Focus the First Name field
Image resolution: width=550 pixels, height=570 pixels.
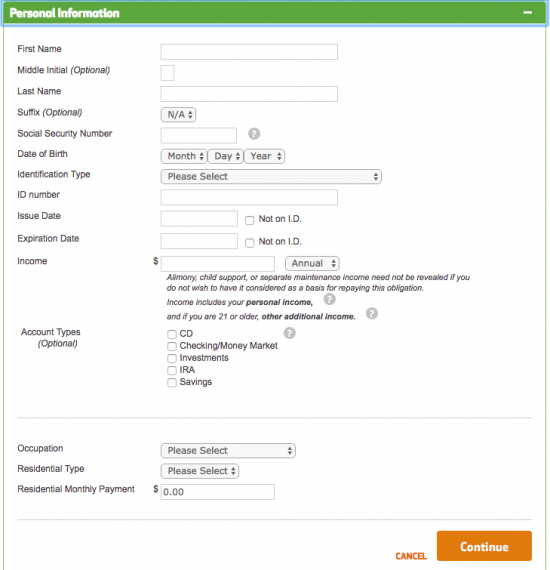tap(249, 52)
